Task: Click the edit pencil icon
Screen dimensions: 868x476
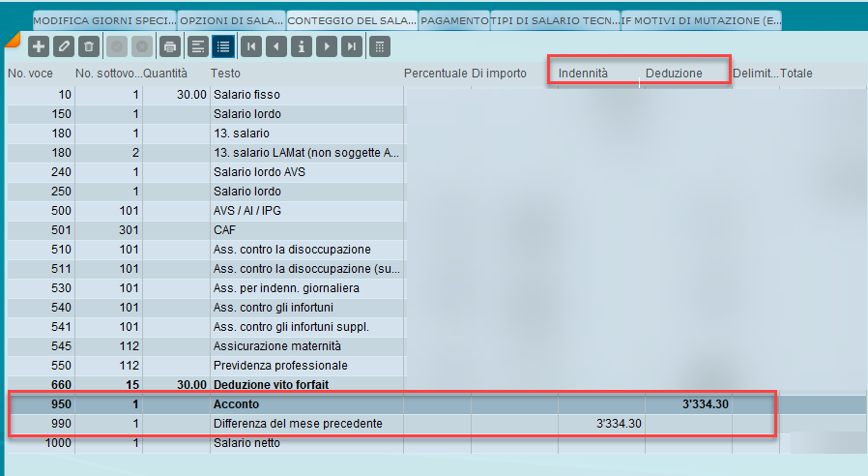Action: coord(64,45)
